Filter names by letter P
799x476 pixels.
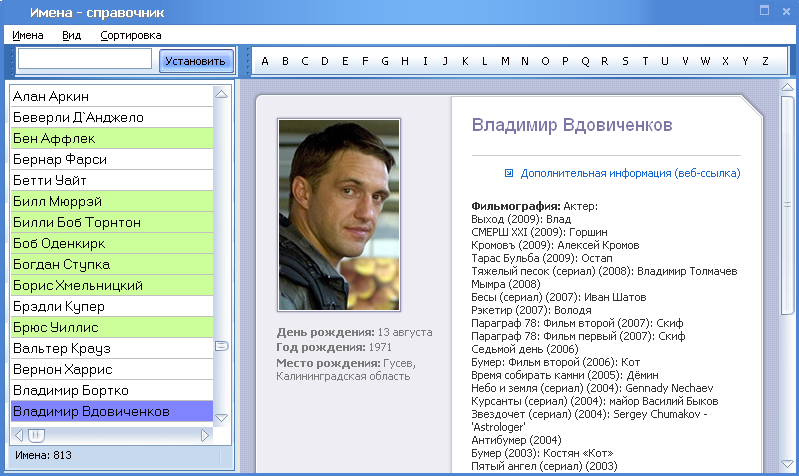(565, 61)
